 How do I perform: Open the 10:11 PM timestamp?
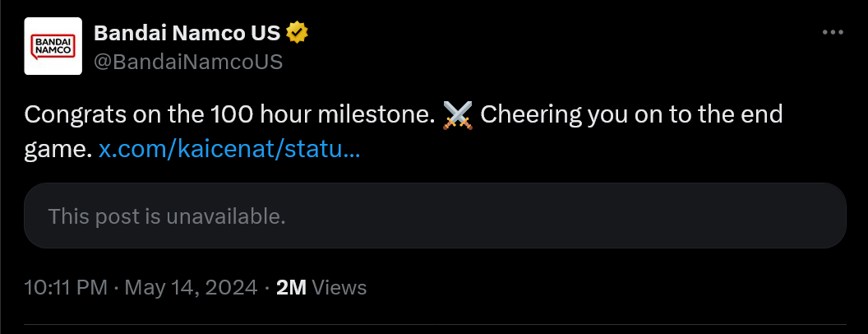click(x=65, y=287)
